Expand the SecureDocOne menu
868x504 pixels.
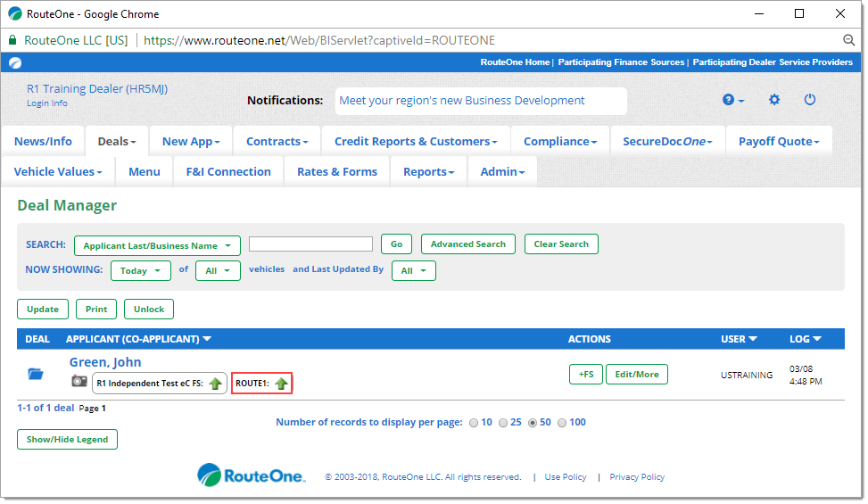pyautogui.click(x=667, y=142)
